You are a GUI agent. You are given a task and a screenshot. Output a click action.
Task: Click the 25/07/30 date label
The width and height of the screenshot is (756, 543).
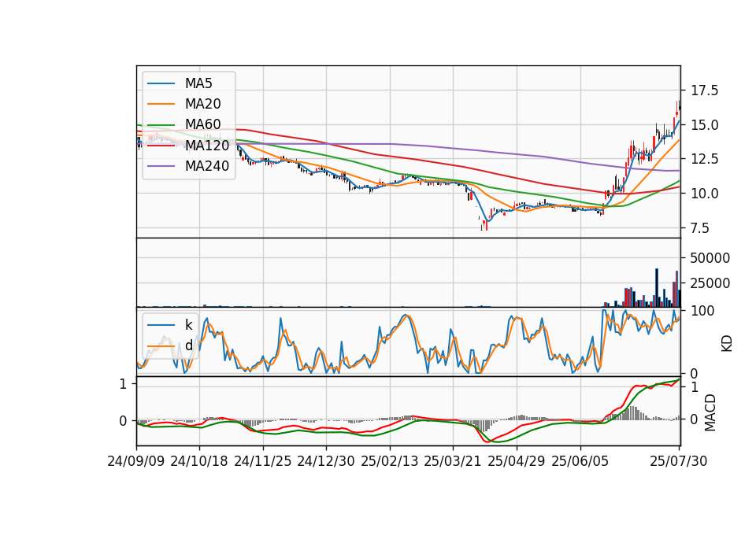point(679,461)
